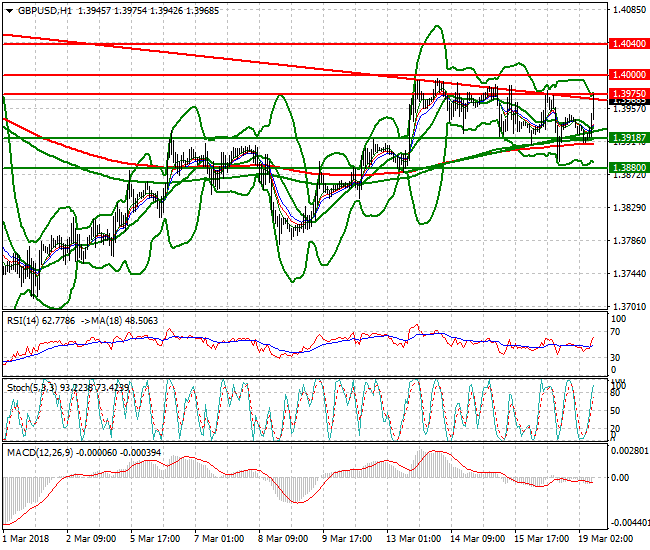Click the 9 Mar 17:00 time label

[x=347, y=539]
